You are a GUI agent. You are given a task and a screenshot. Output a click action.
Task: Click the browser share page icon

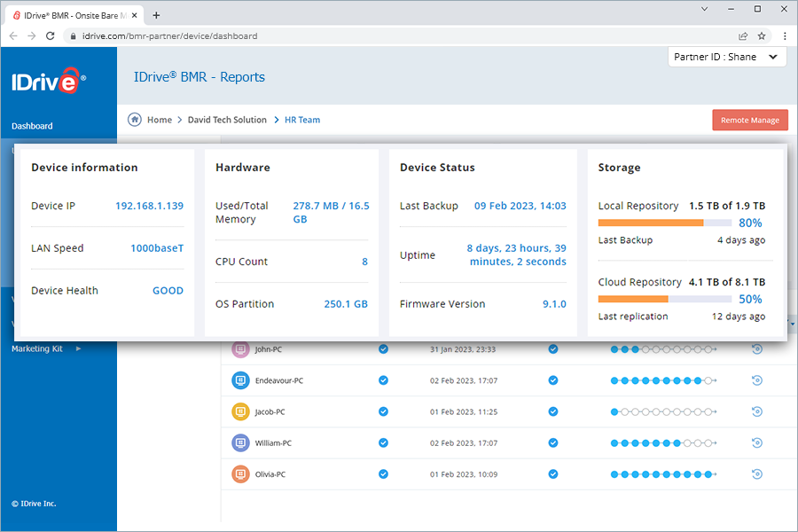[x=743, y=36]
